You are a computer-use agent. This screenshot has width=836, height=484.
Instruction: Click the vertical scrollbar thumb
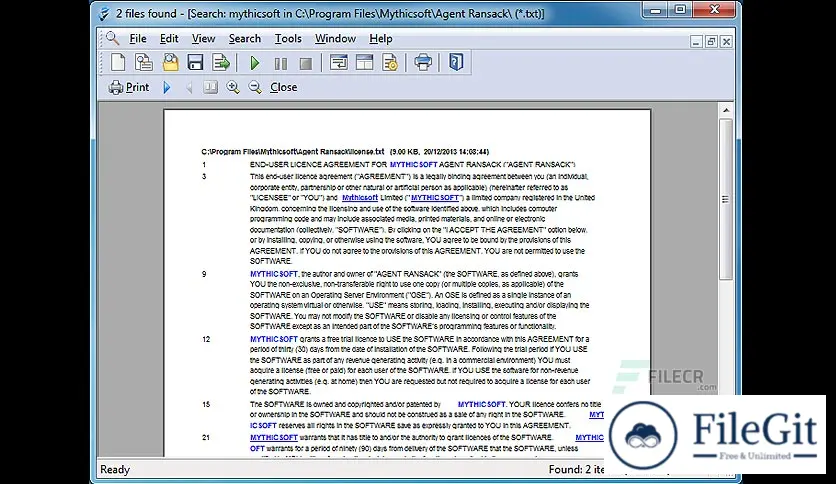pyautogui.click(x=726, y=199)
